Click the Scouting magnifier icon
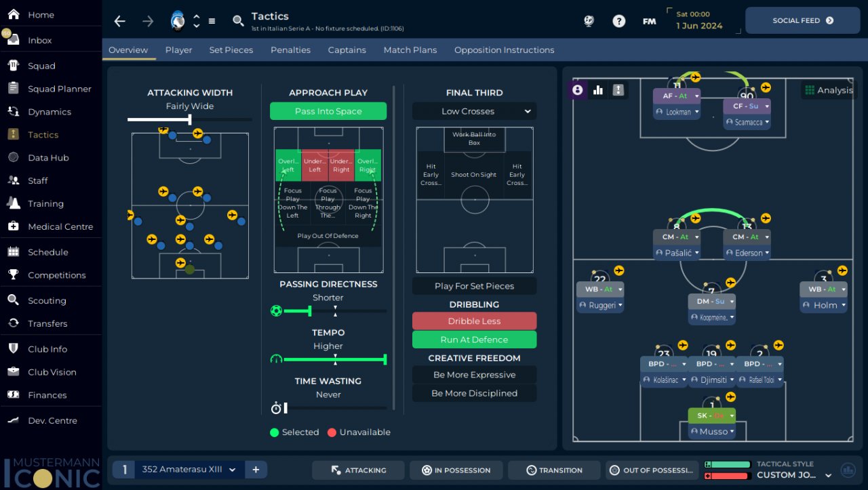The height and width of the screenshot is (490, 868). 14,300
